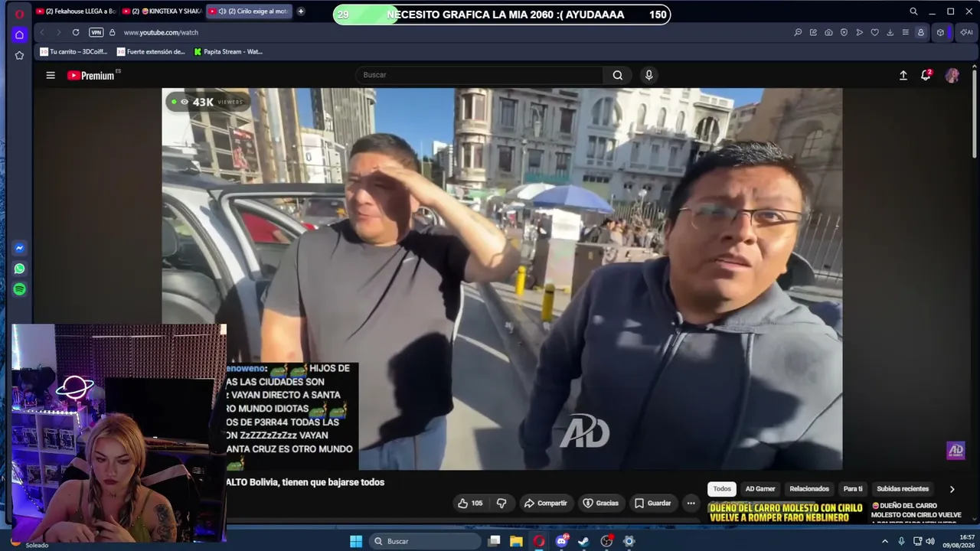Select the Cirilo exige tab

(x=250, y=11)
